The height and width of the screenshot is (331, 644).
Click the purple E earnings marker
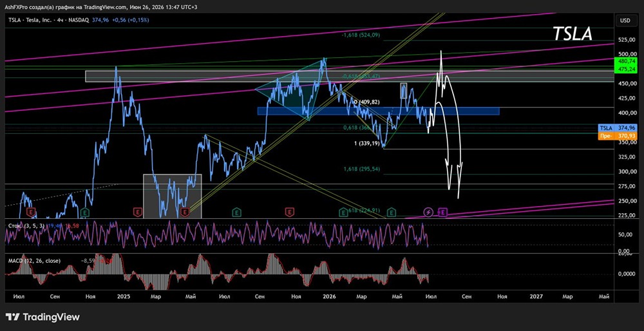pyautogui.click(x=443, y=213)
